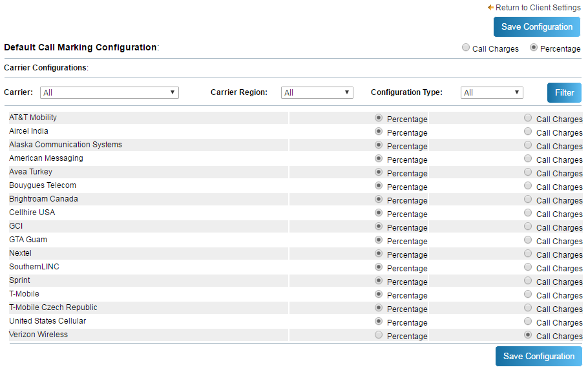Click the United States Cellular carrier row

(295, 321)
